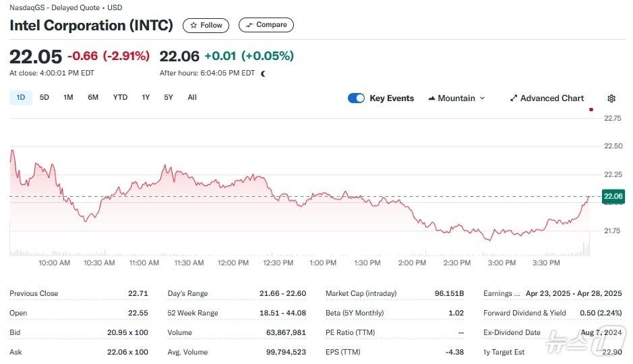633x364 pixels.
Task: Click the expand arrow icon of Advanced Chart
Action: (514, 98)
